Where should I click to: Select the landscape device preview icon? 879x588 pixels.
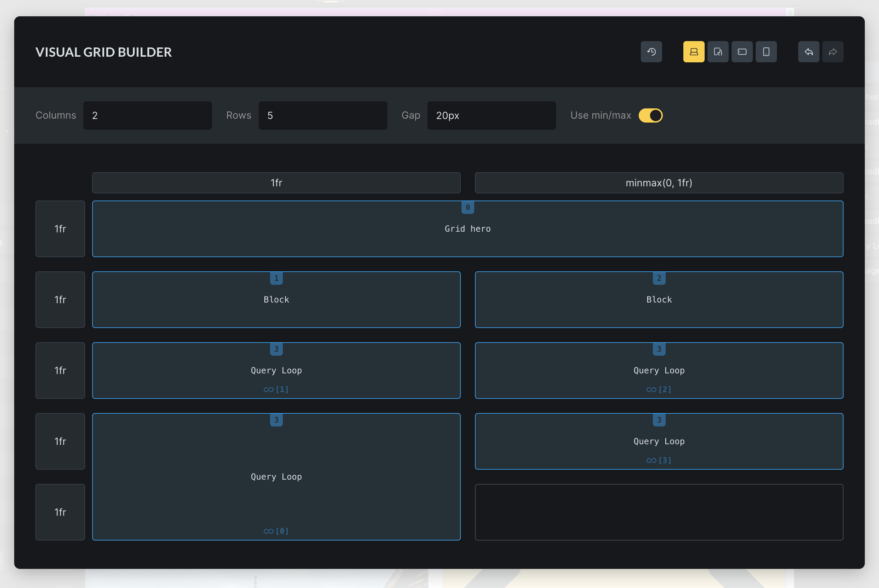pos(742,52)
